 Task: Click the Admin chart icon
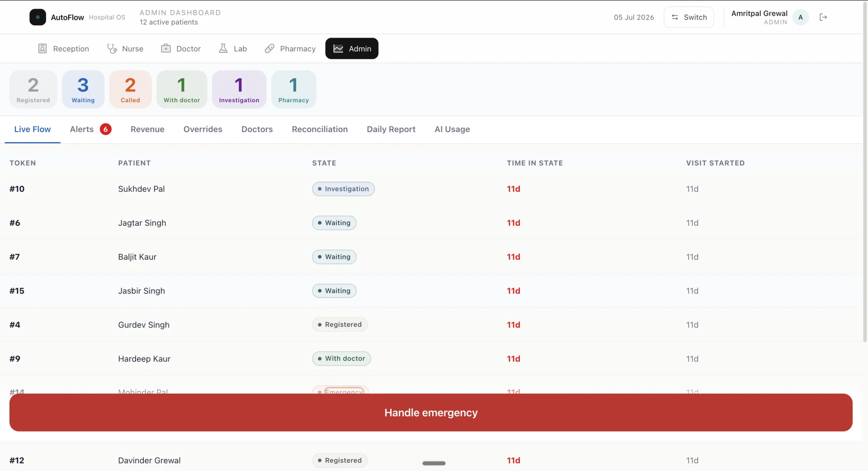click(x=338, y=48)
